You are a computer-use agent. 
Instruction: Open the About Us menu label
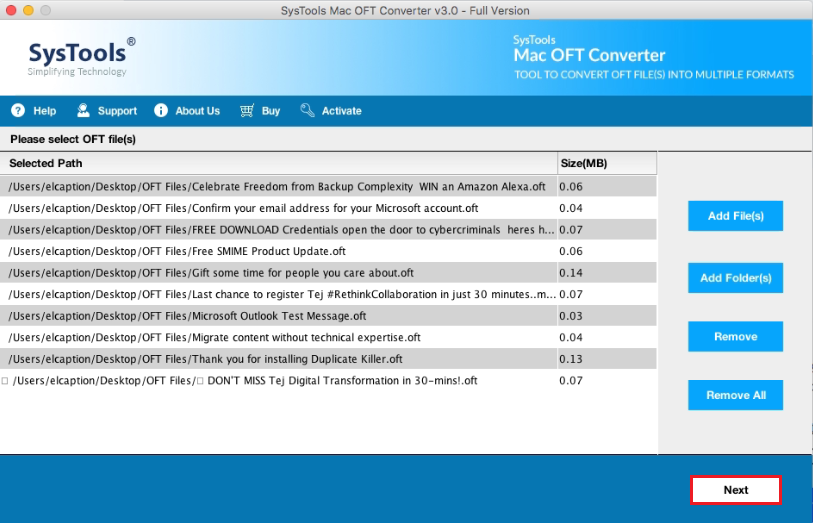198,111
